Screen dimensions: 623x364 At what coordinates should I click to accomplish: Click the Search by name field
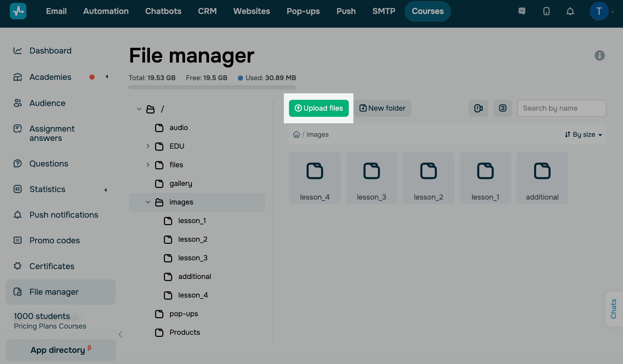(561, 108)
